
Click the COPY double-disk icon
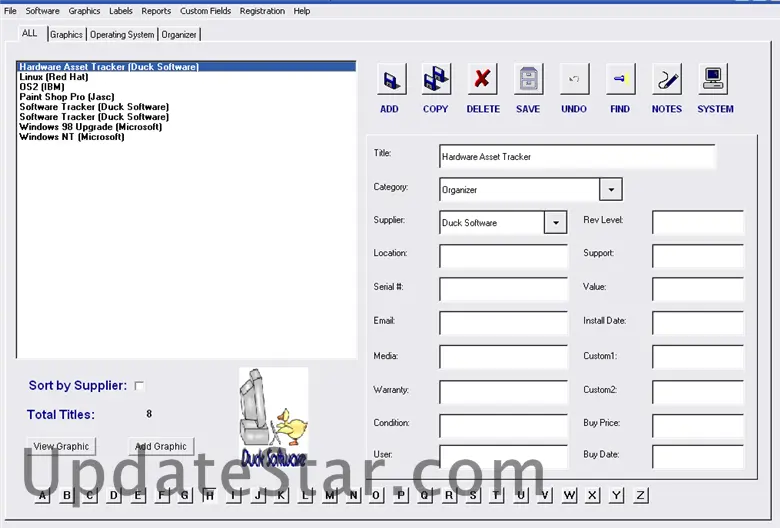(436, 79)
